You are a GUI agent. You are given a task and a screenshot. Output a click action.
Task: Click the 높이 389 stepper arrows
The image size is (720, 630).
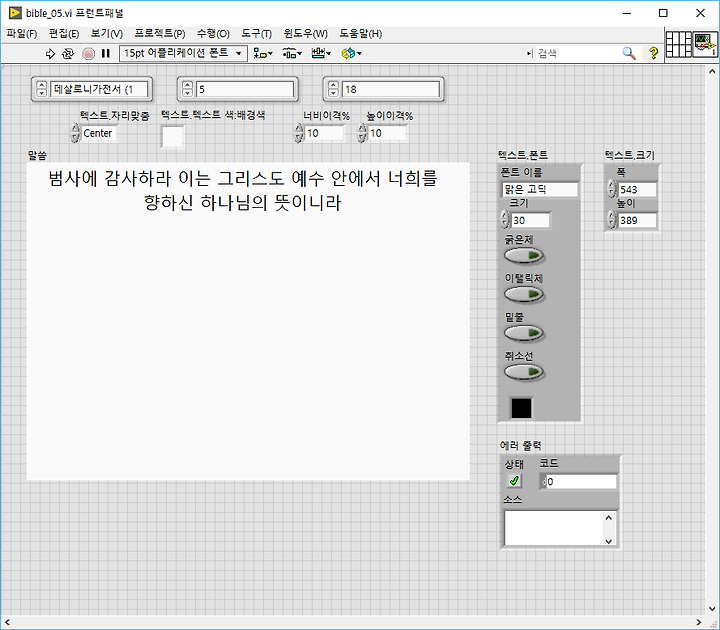coord(612,219)
